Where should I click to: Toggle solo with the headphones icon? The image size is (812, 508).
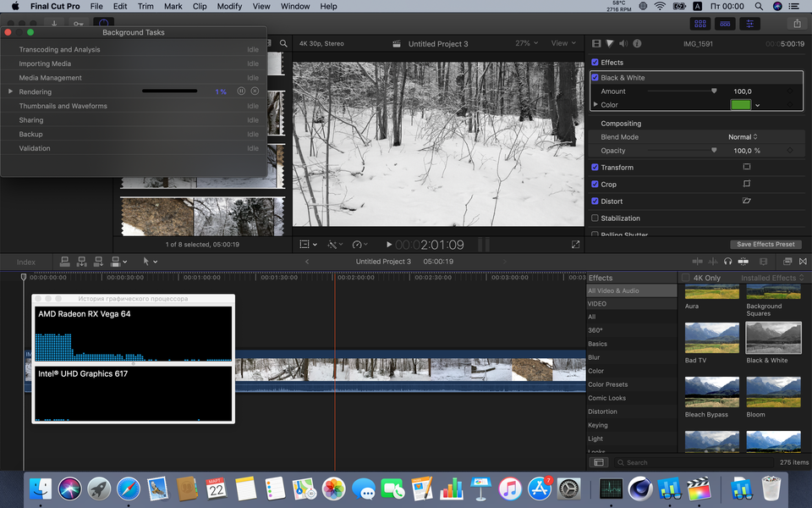tap(727, 262)
